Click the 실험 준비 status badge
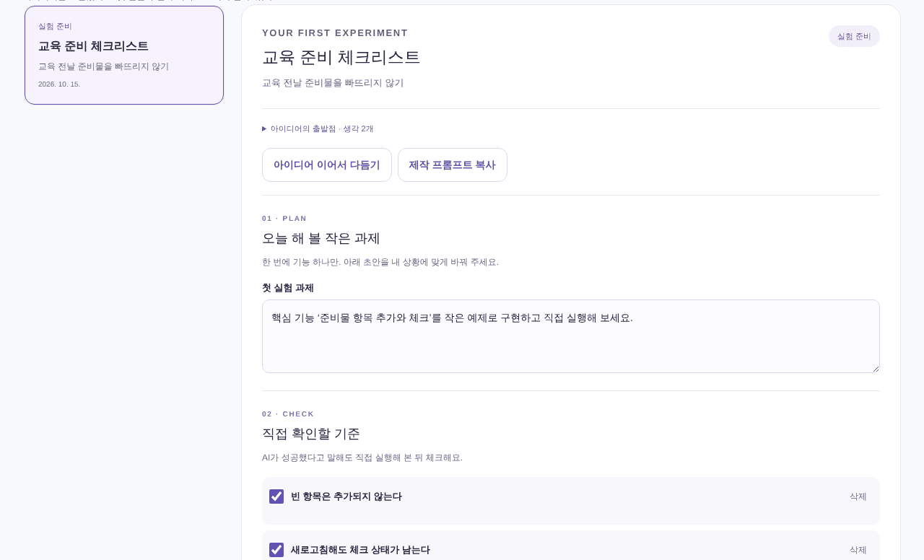This screenshot has width=924, height=560. (854, 36)
